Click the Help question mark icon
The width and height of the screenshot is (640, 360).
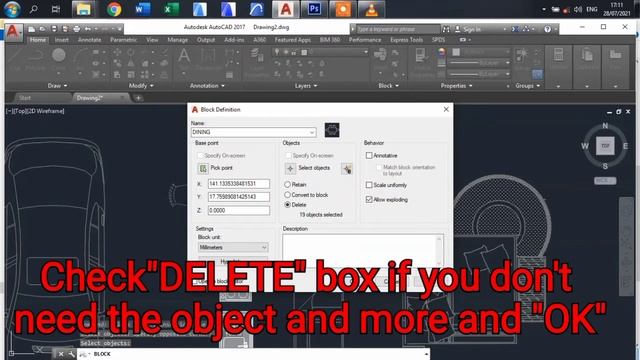(547, 29)
